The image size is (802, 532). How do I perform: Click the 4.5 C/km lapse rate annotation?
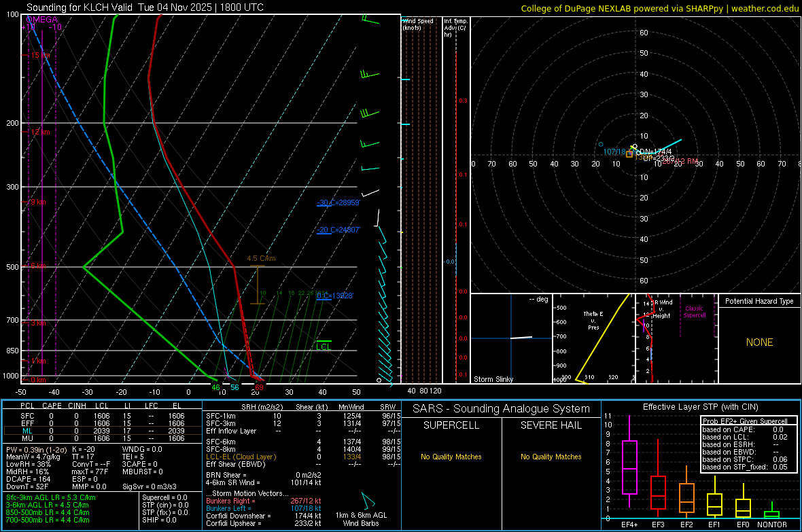coord(262,258)
